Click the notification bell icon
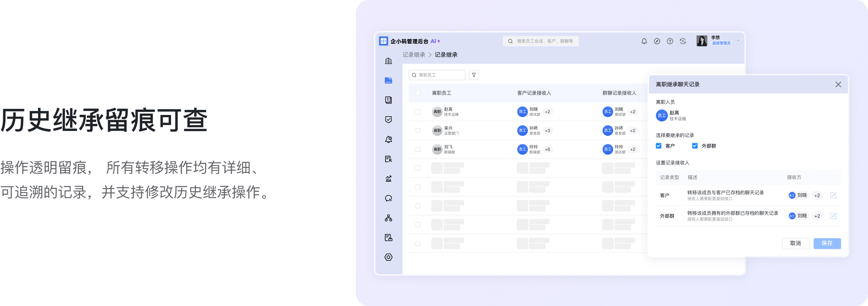Screen dimensions: 868x306 (644, 41)
